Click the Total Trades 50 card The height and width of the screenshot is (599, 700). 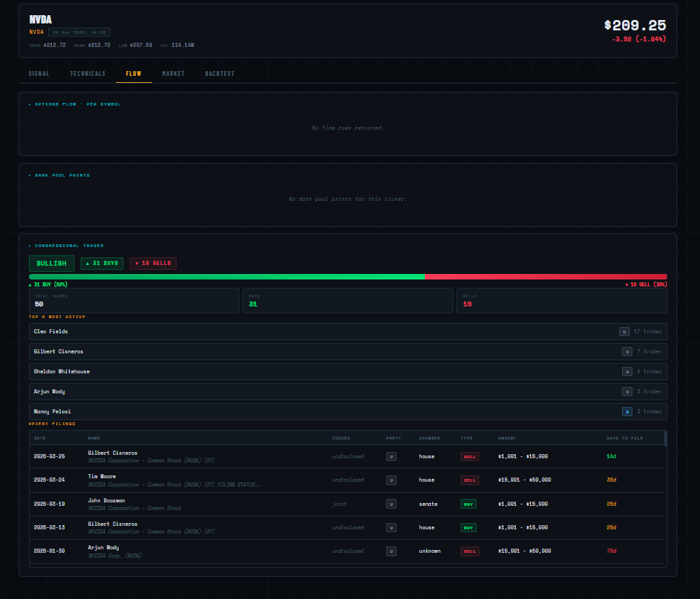tap(134, 301)
